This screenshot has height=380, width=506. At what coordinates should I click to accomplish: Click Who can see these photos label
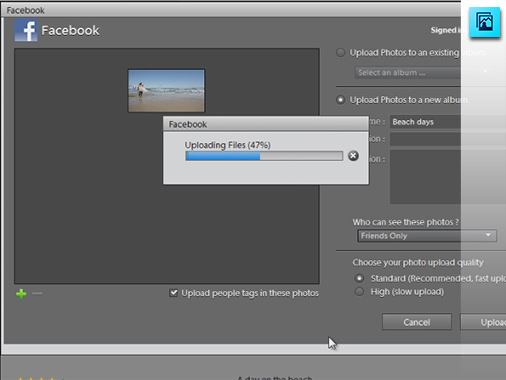(406, 222)
